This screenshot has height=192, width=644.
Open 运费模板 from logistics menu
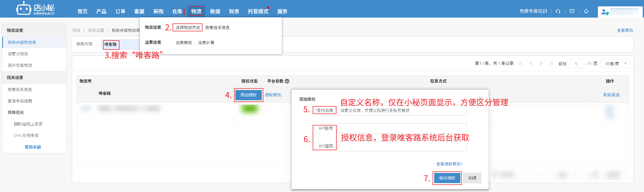[x=184, y=43]
